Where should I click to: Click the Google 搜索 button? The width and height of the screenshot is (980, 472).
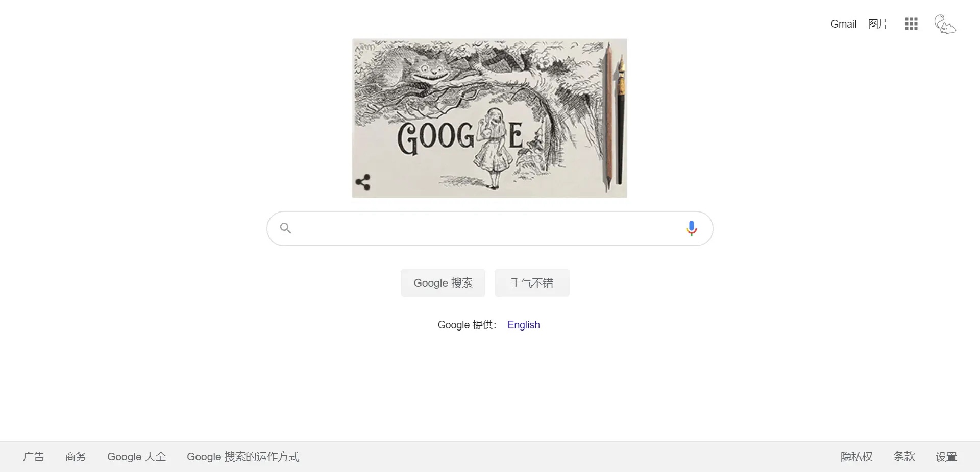point(443,283)
